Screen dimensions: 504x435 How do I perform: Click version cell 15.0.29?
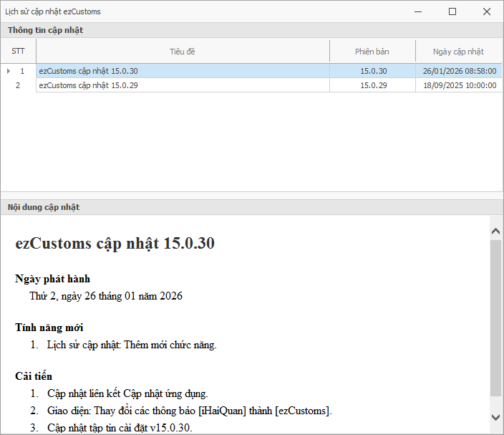point(372,85)
